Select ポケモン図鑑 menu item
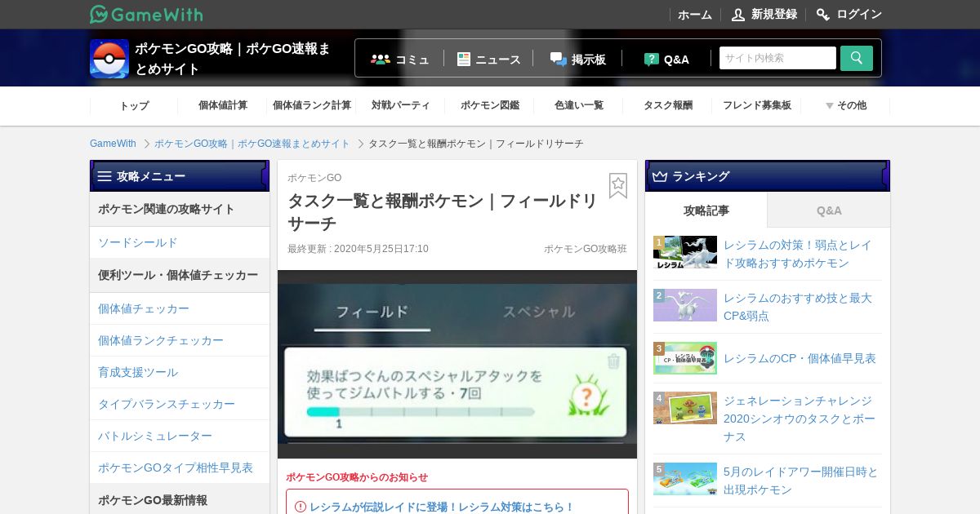 click(490, 105)
